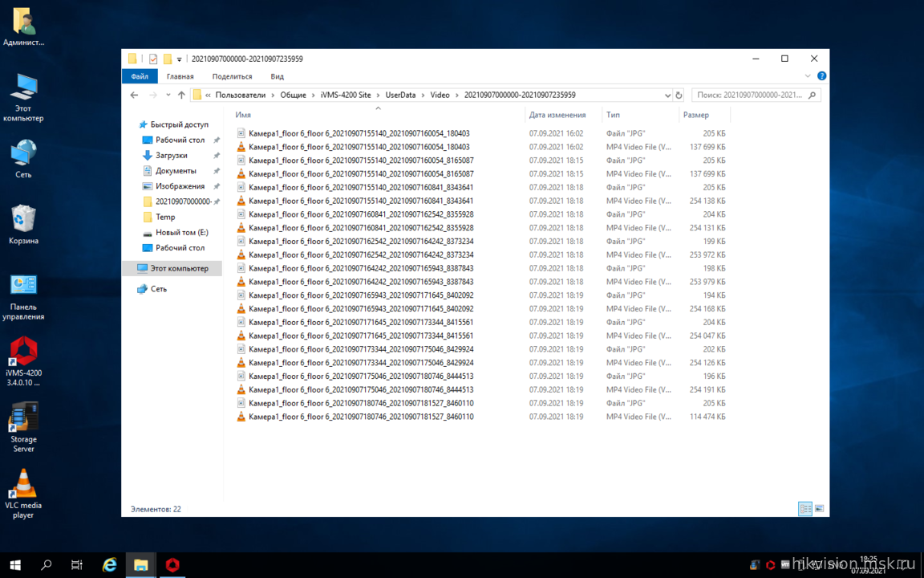Open Этот компьютер desktop icon

coord(23,98)
